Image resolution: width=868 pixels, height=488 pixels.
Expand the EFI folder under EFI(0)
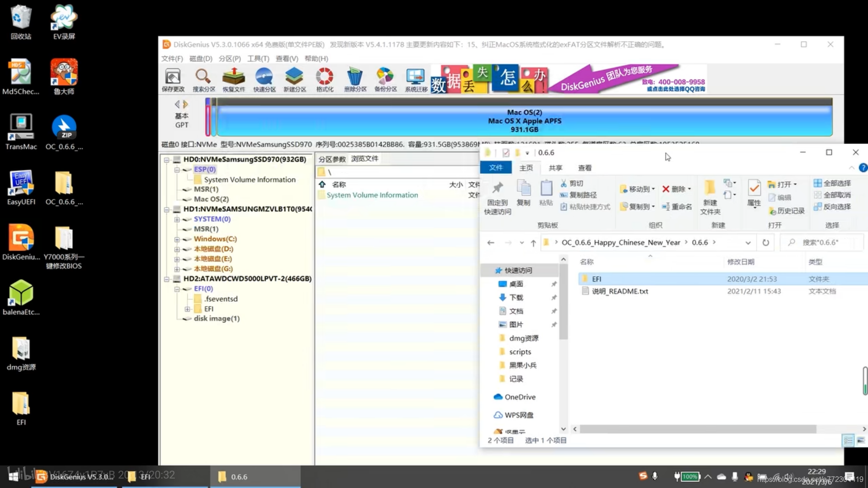pyautogui.click(x=187, y=309)
